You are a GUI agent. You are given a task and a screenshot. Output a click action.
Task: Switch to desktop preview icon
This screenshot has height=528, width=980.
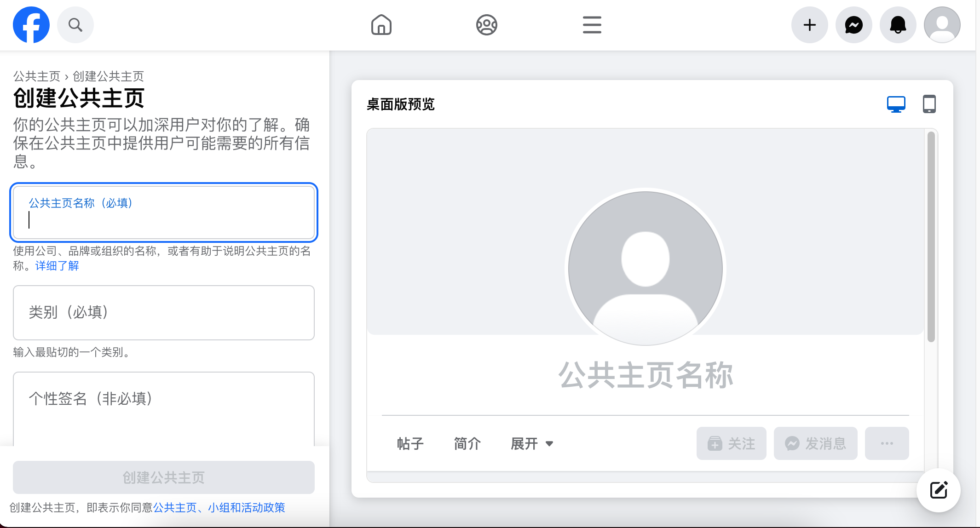click(x=896, y=104)
